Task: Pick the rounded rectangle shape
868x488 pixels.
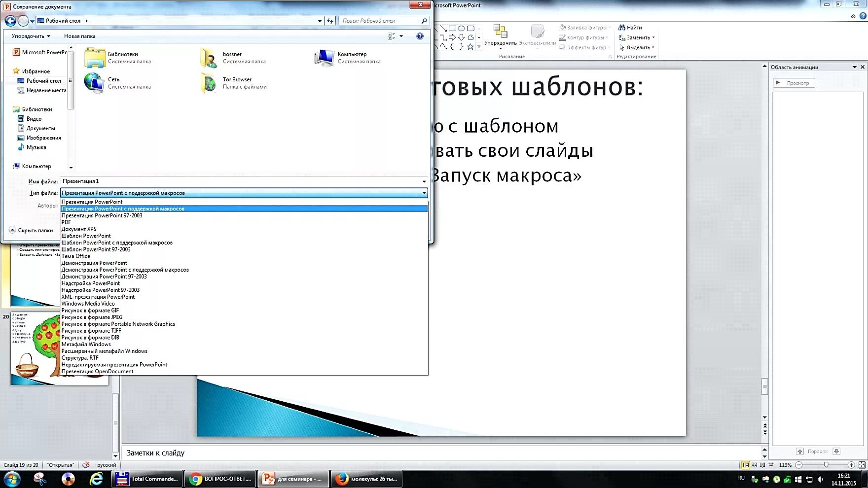Action: tap(470, 28)
